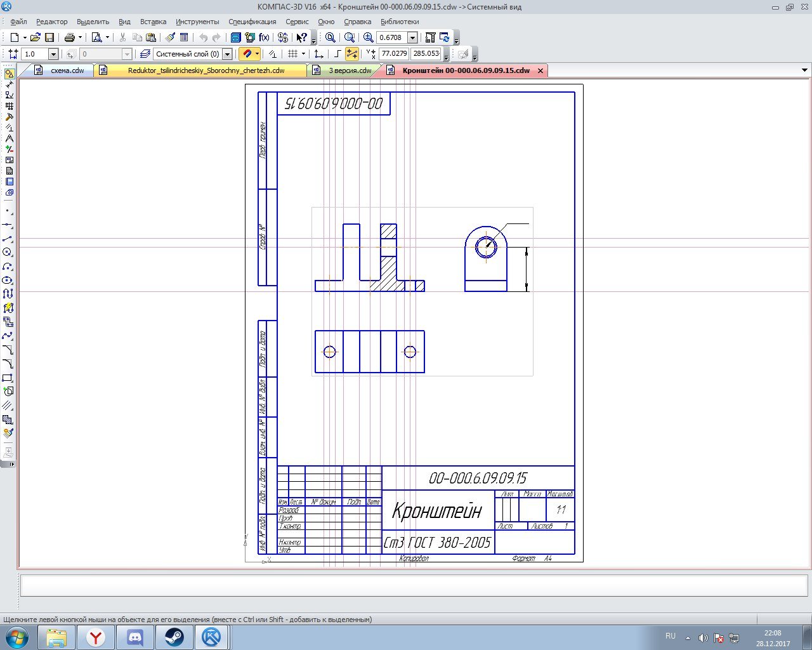
Task: Select the Rectangle drawing tool
Action: (x=8, y=378)
